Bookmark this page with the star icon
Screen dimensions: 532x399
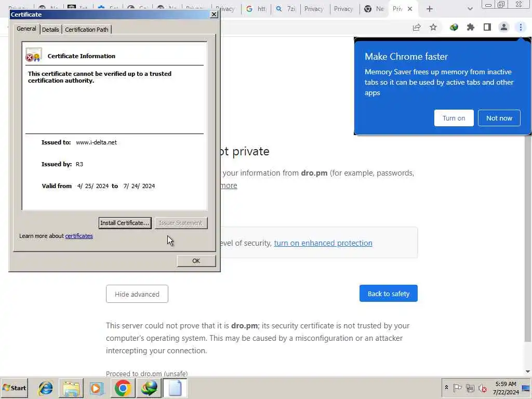coord(433,27)
